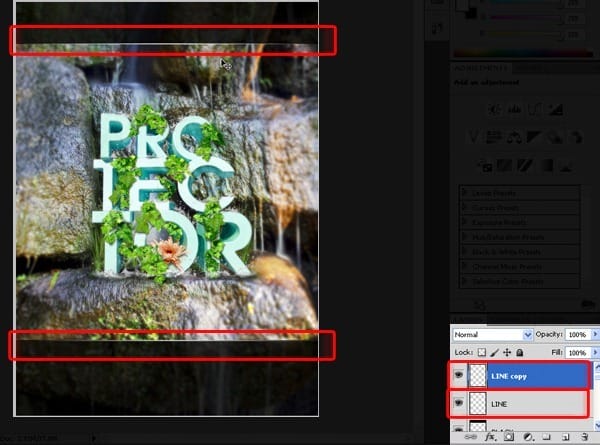The width and height of the screenshot is (600, 445).
Task: Add a layer mask icon
Action: (x=509, y=437)
